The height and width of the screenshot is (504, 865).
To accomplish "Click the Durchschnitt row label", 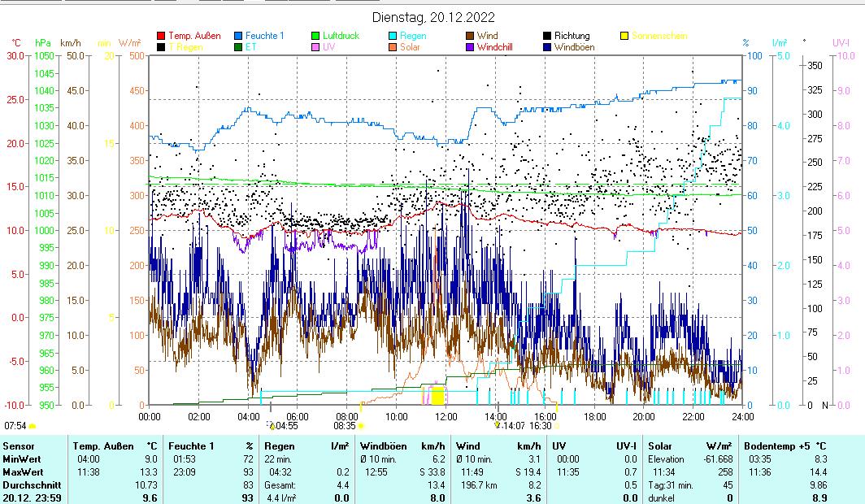I will (x=29, y=484).
